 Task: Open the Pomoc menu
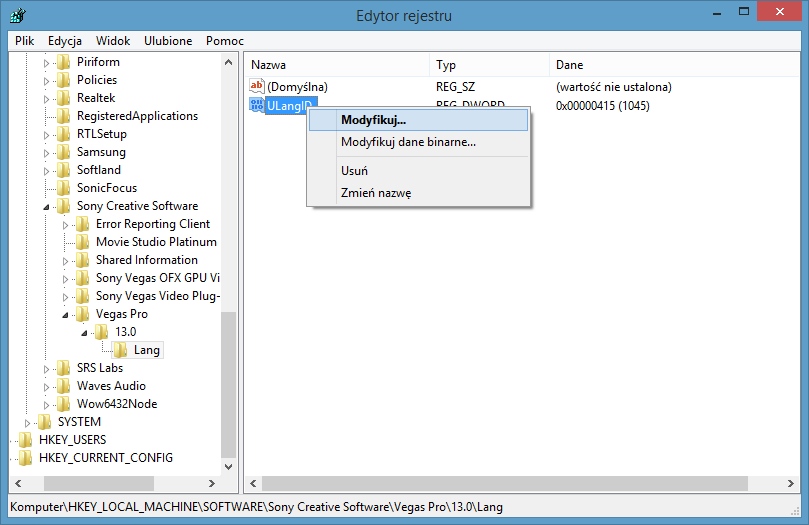225,41
